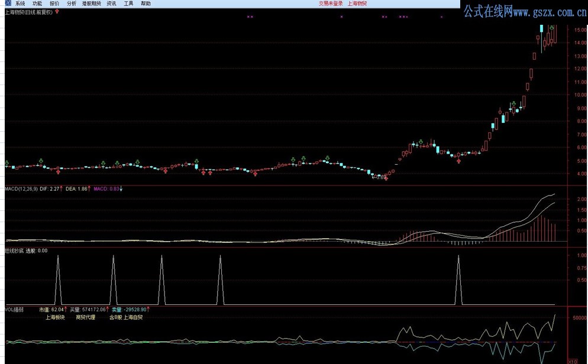
Task: Open the 资讯 menu
Action: coord(111,4)
